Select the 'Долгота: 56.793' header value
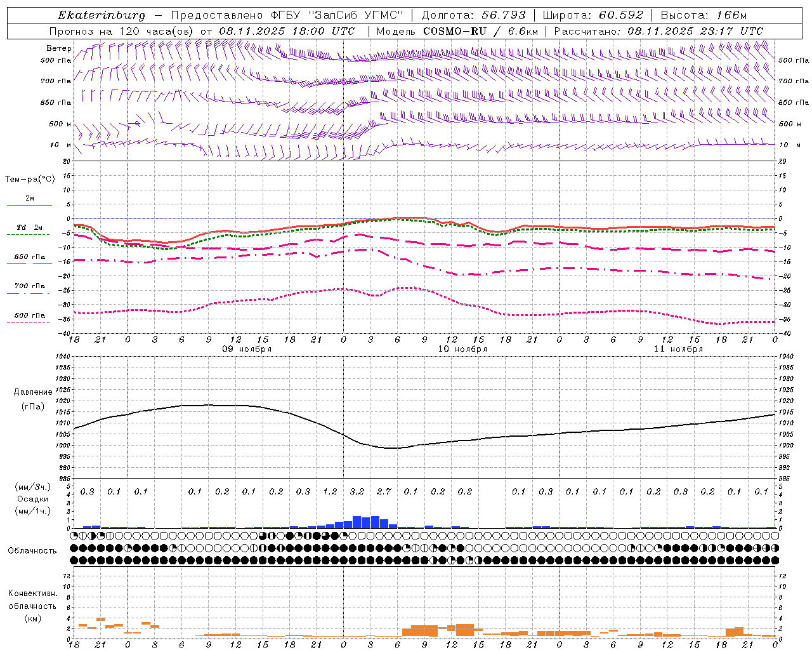 coord(473,15)
